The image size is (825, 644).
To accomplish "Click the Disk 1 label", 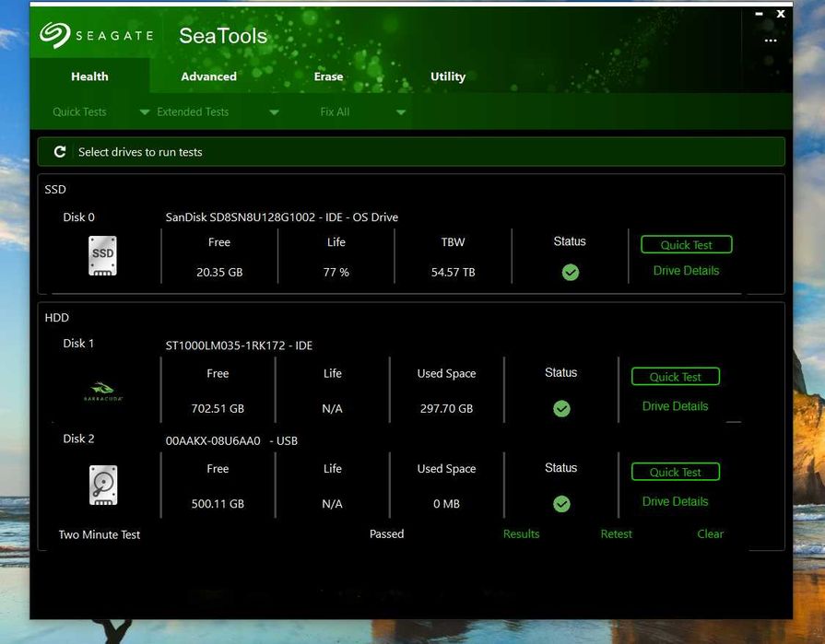I will (78, 343).
